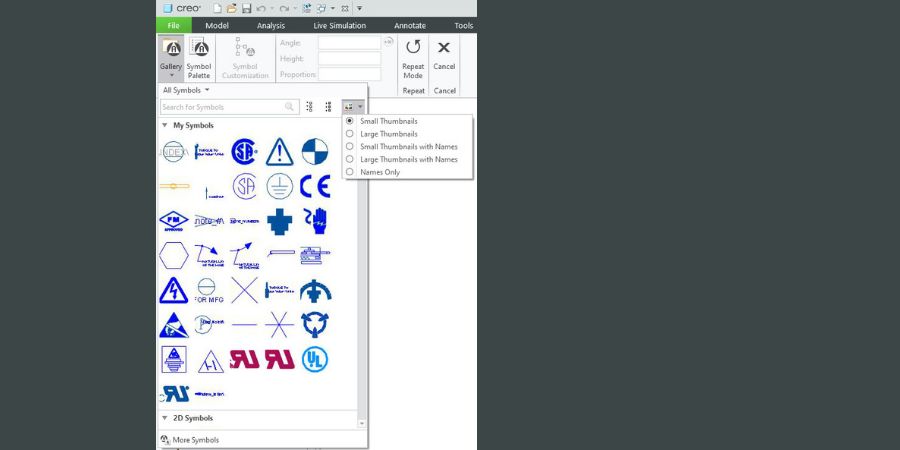Click the Cancel X icon

pos(444,48)
